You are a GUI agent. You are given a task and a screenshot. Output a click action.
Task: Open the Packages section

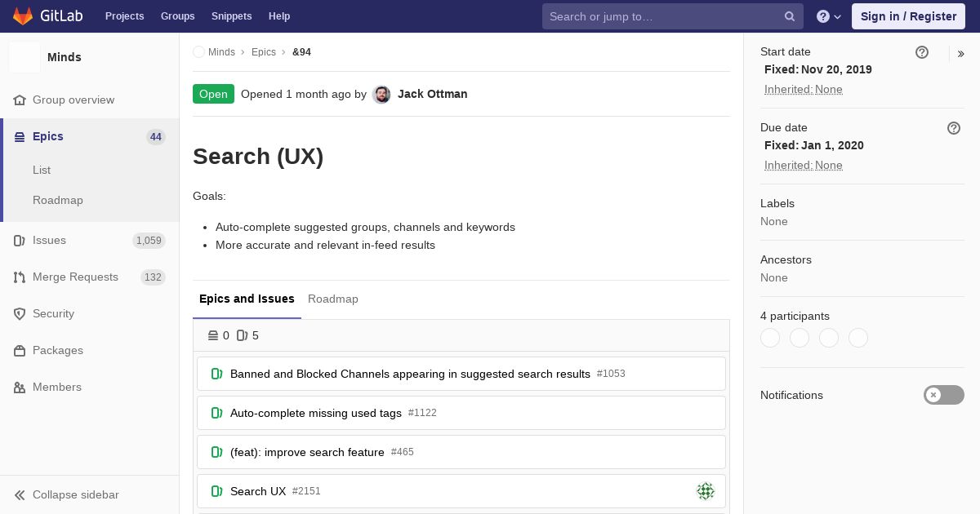point(57,351)
